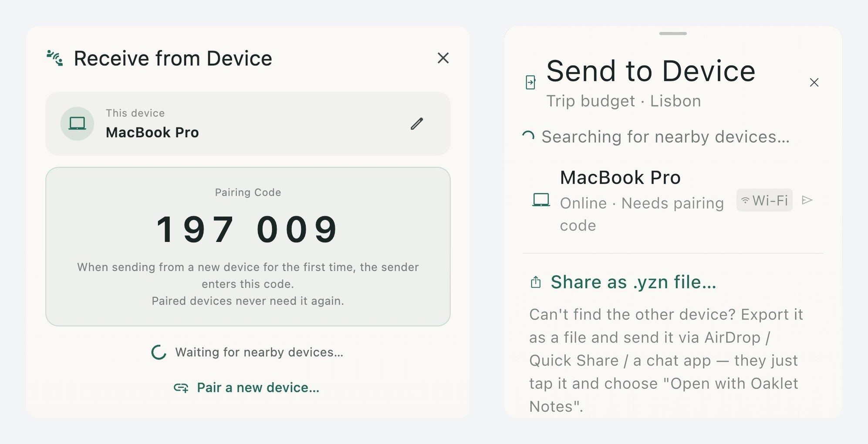Click the Pairing Code label
Screen dimensions: 868x444
(x=248, y=192)
